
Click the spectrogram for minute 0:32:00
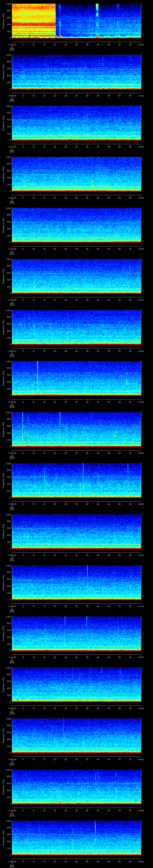pos(76,174)
